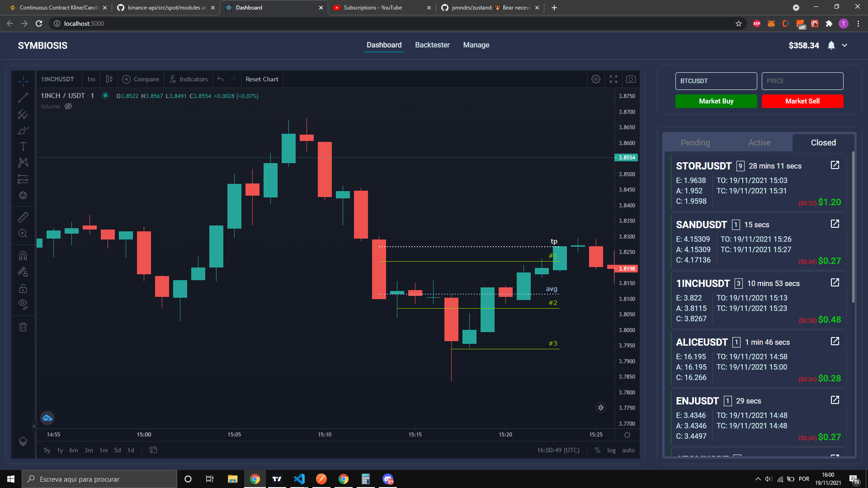Click the Market Buy button
Viewport: 868px width, 488px height.
click(x=716, y=101)
